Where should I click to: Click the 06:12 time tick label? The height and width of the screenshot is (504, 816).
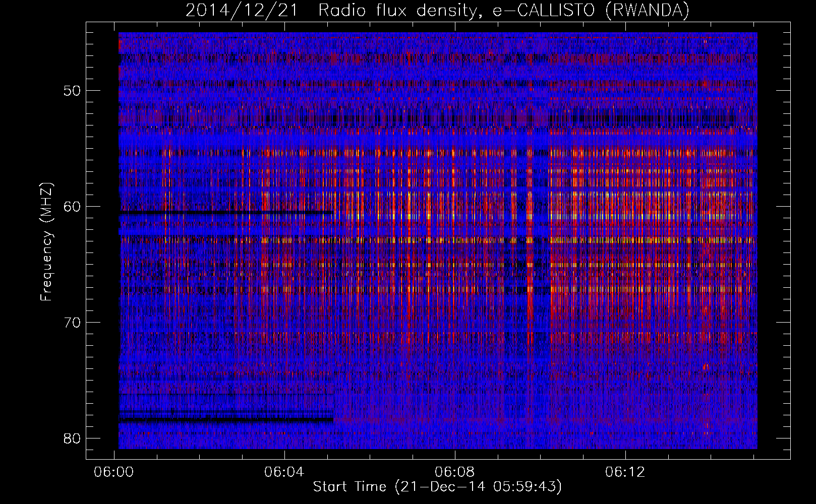click(625, 472)
